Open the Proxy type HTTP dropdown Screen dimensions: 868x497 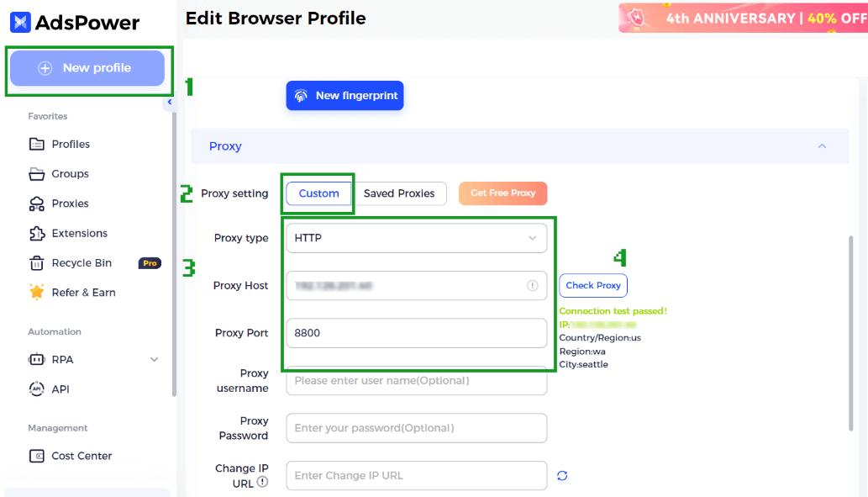pos(416,238)
